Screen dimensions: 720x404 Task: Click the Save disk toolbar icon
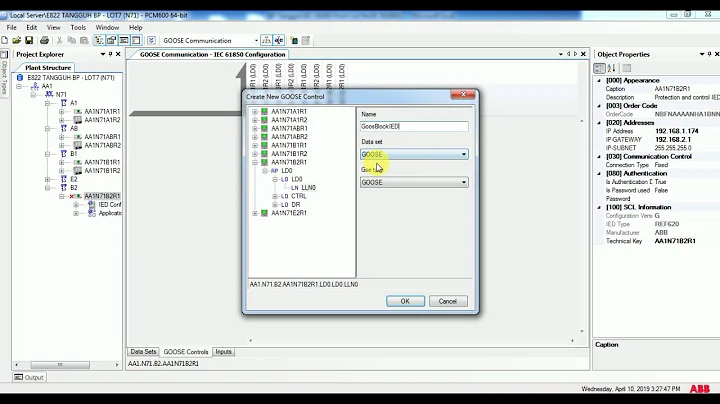pos(29,40)
